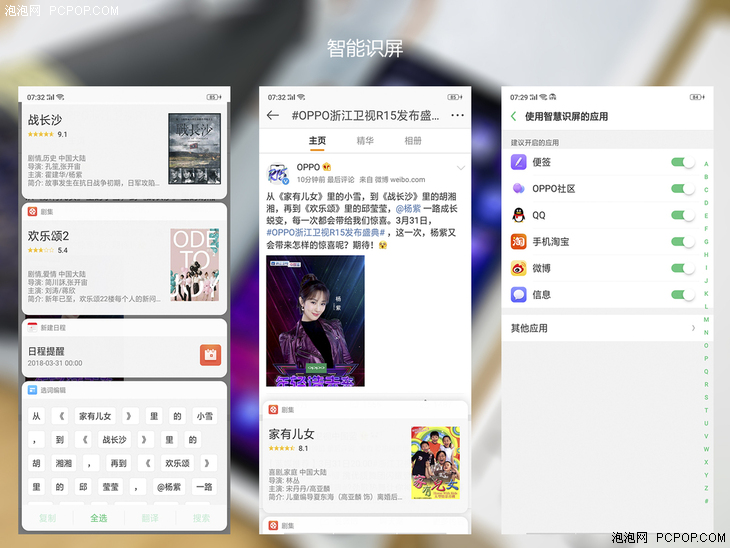The width and height of the screenshot is (730, 548).
Task: Toggle the QQ switch
Action: [683, 215]
